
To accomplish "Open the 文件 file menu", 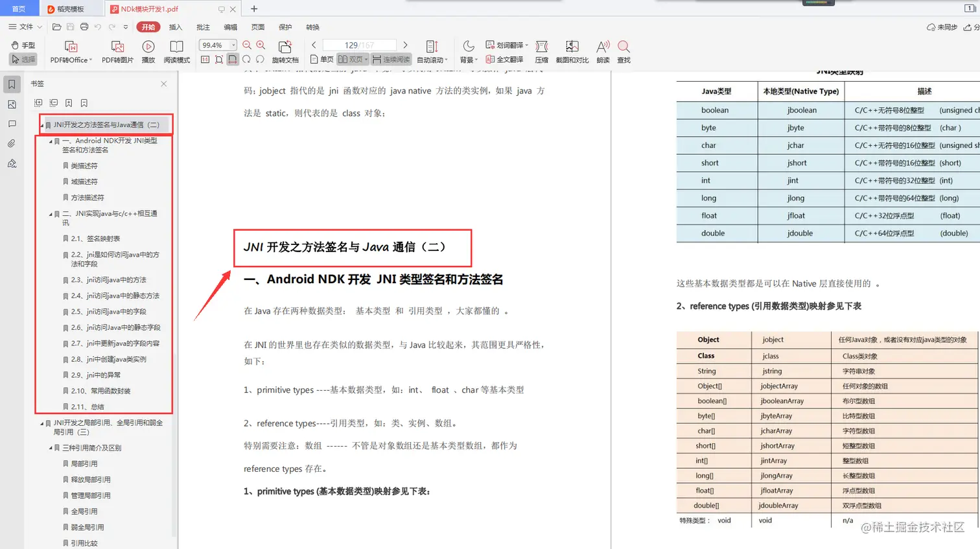I will point(25,27).
